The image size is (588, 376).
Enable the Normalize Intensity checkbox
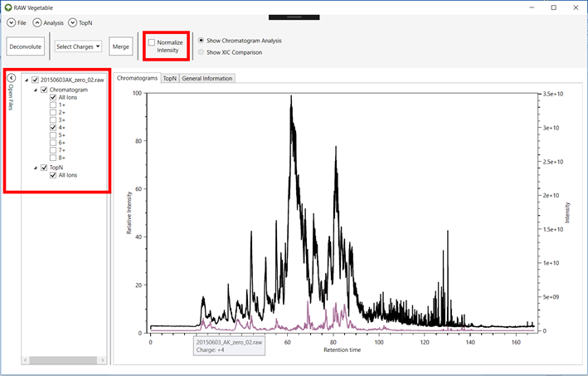(152, 42)
